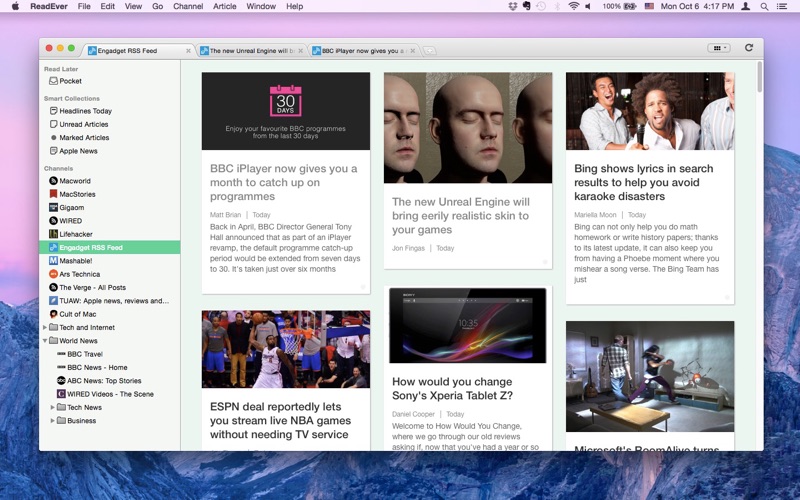Open the Pocket read later list
The width and height of the screenshot is (800, 500).
[x=70, y=81]
